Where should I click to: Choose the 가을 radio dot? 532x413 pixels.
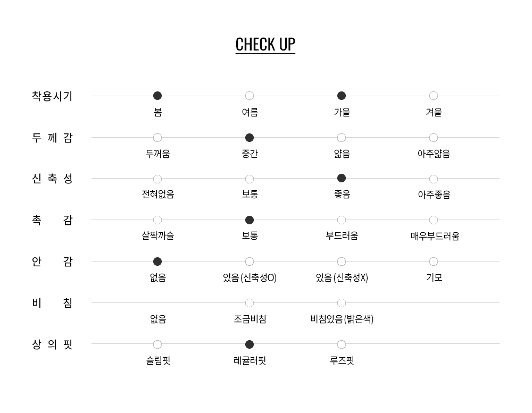(x=342, y=96)
